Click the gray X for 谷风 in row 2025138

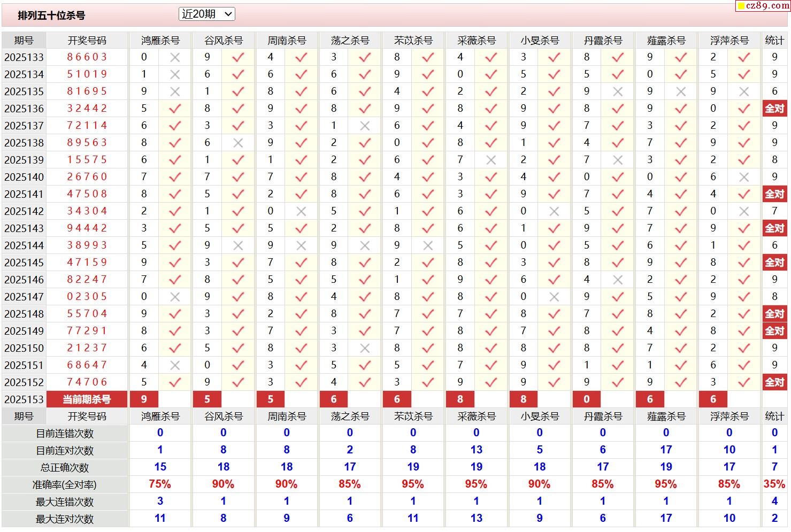tap(238, 143)
